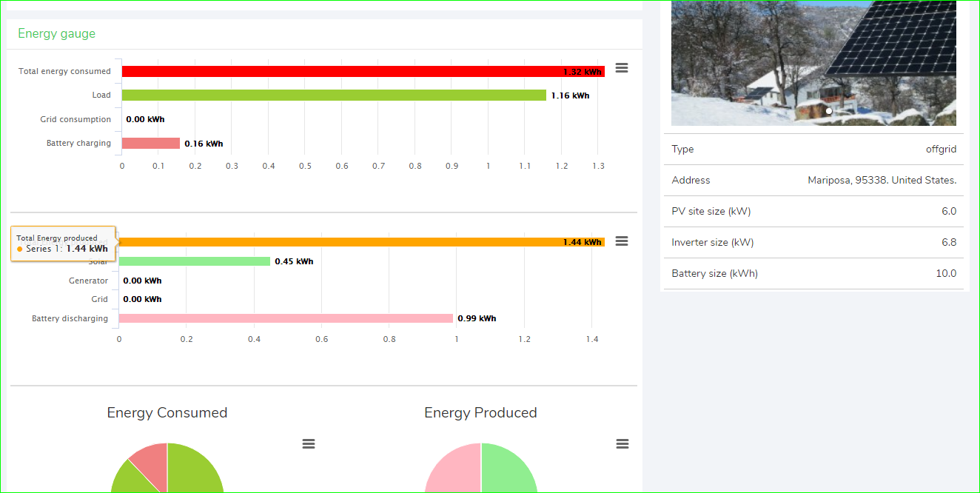Click the Series 1: 1.44 kWh tooltip
Image resolution: width=980 pixels, height=493 pixels.
(64, 244)
